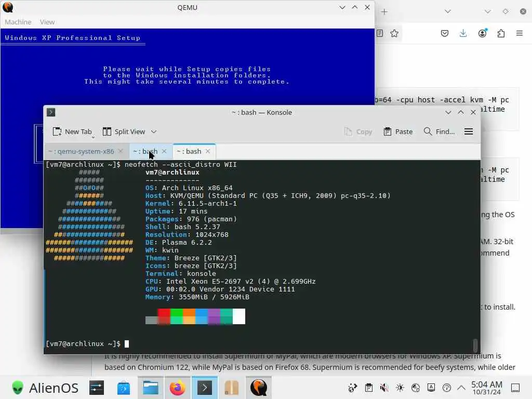Switch to the middle bash tab
Image resolution: width=532 pixels, height=399 pixels.
click(x=145, y=151)
